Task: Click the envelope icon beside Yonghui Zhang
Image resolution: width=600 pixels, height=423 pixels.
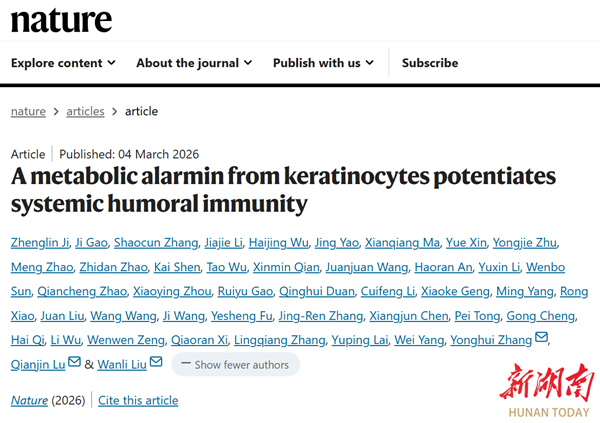Action: click(x=542, y=338)
